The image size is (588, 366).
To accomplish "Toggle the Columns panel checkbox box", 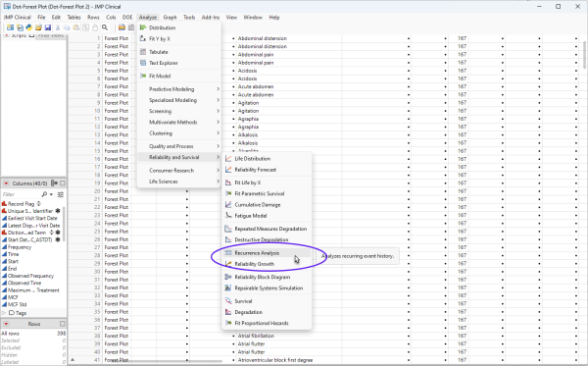I will [x=63, y=183].
